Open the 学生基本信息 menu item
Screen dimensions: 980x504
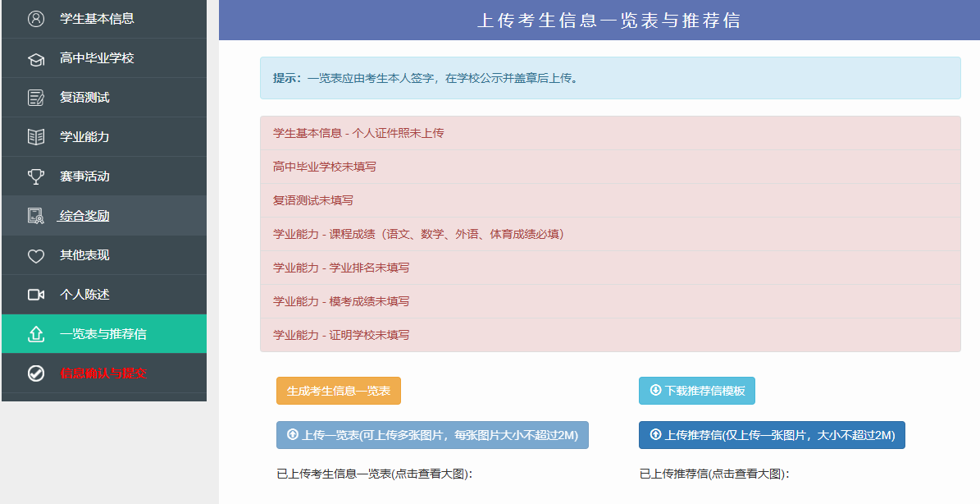coord(97,18)
